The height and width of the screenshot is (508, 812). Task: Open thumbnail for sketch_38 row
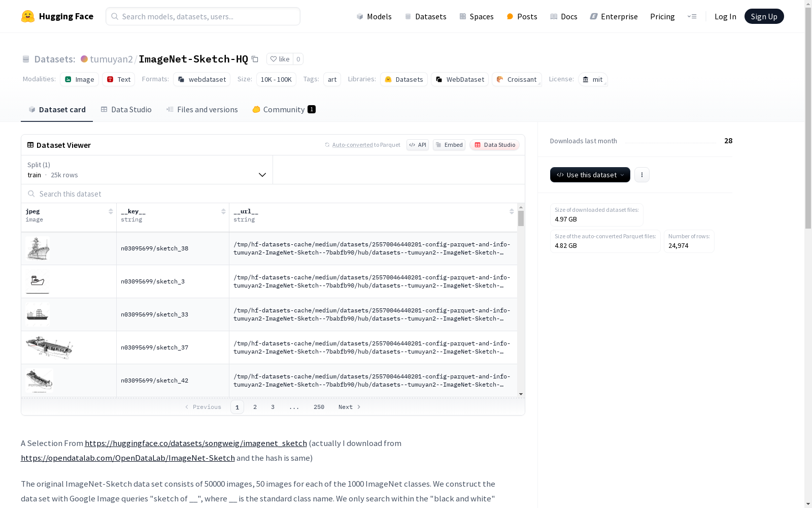(38, 248)
